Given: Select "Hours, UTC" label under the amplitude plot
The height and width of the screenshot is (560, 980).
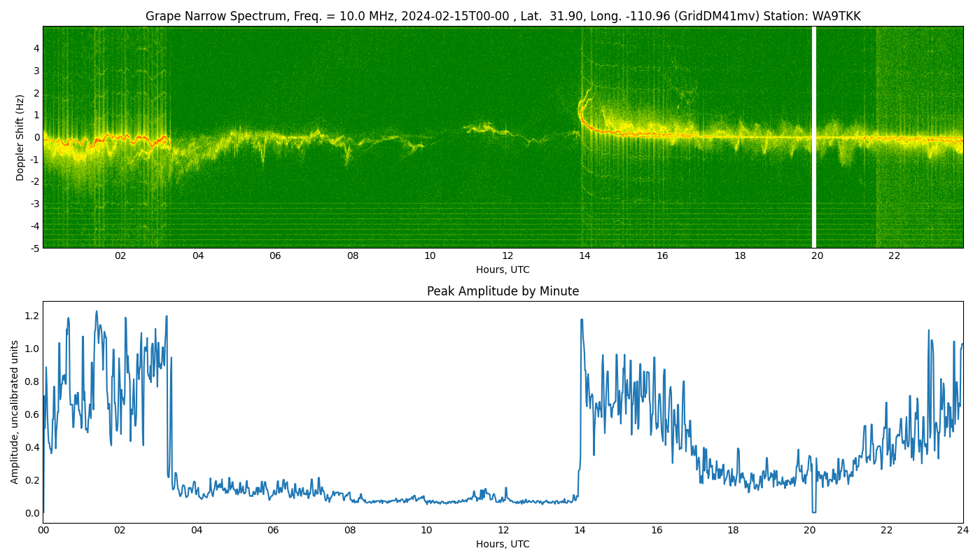Looking at the screenshot, I should [x=503, y=544].
